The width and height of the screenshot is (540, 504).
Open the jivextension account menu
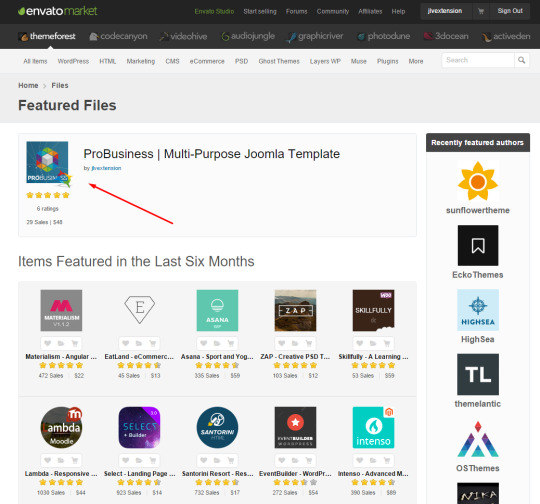click(x=445, y=11)
